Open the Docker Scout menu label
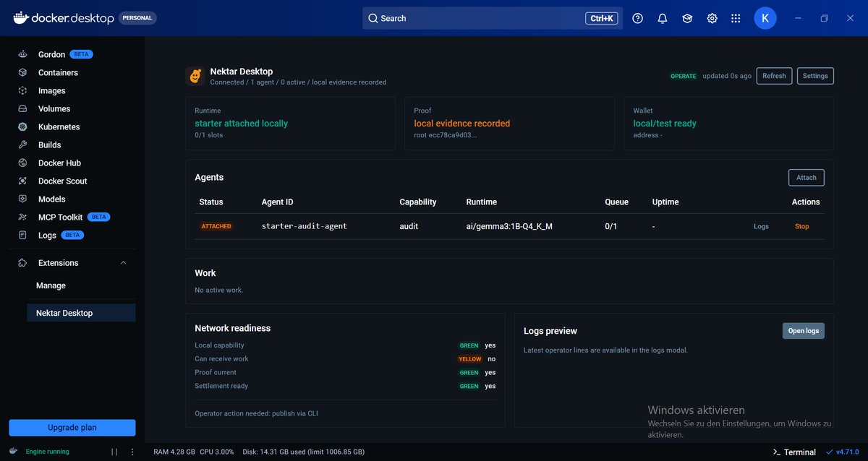The width and height of the screenshot is (868, 461). (63, 181)
